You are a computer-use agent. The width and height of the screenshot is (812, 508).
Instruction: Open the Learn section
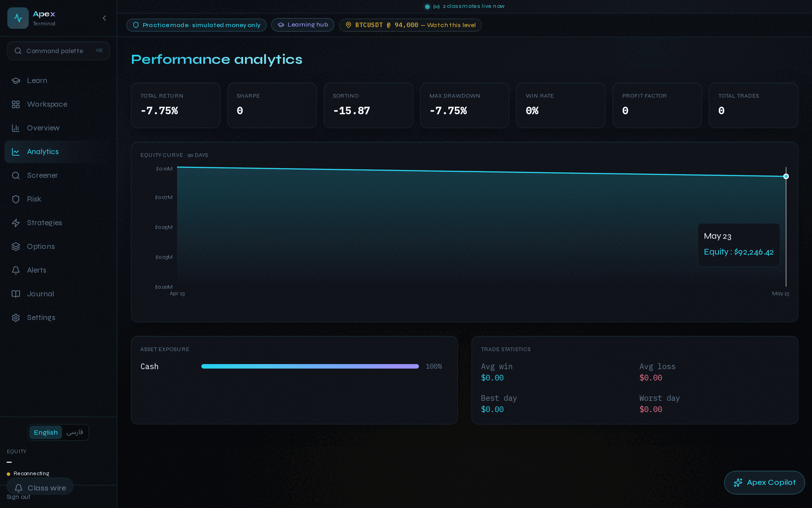point(58,81)
